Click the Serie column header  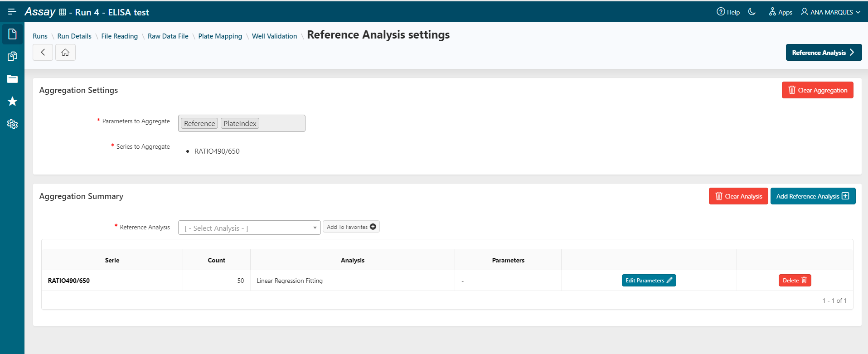pyautogui.click(x=112, y=260)
